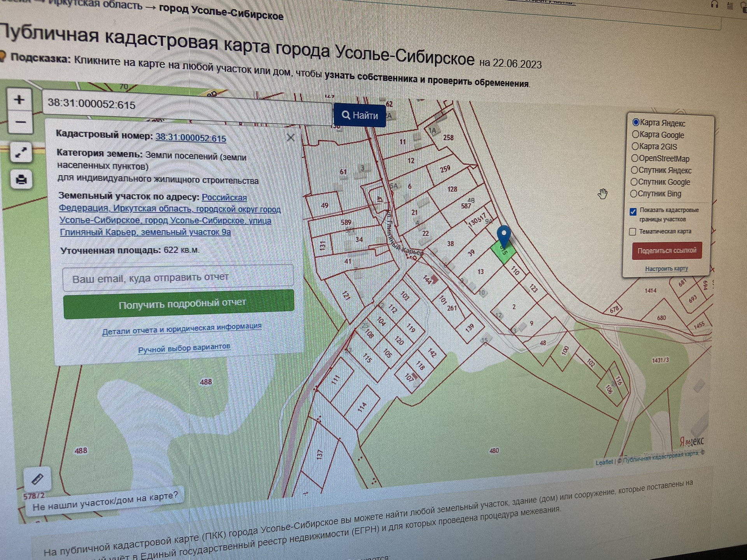Click the zoom in plus button
The image size is (747, 560).
tap(19, 100)
